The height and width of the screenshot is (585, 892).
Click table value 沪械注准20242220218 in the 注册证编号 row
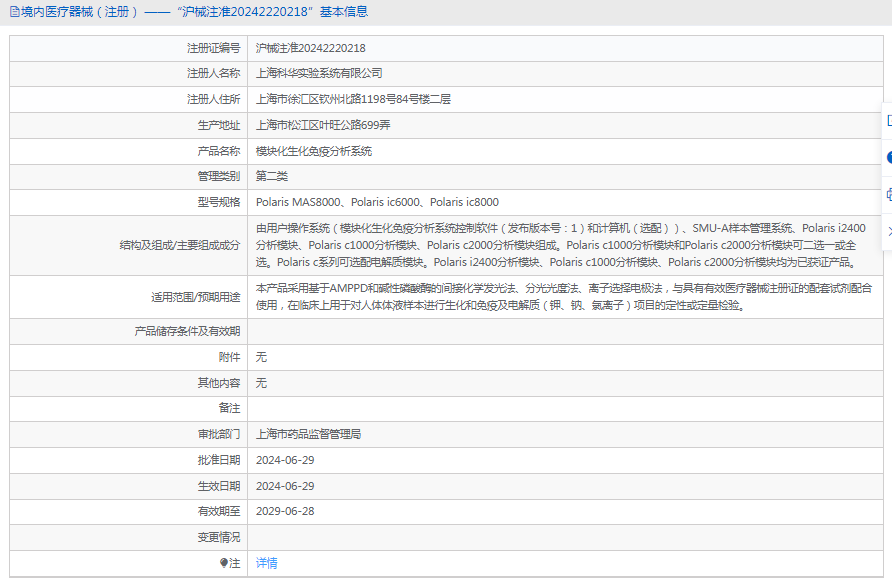coord(311,48)
